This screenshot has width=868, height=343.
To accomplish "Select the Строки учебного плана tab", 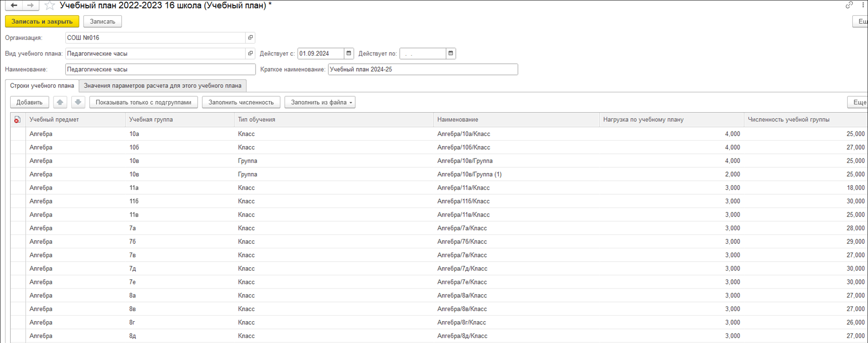I will [42, 85].
